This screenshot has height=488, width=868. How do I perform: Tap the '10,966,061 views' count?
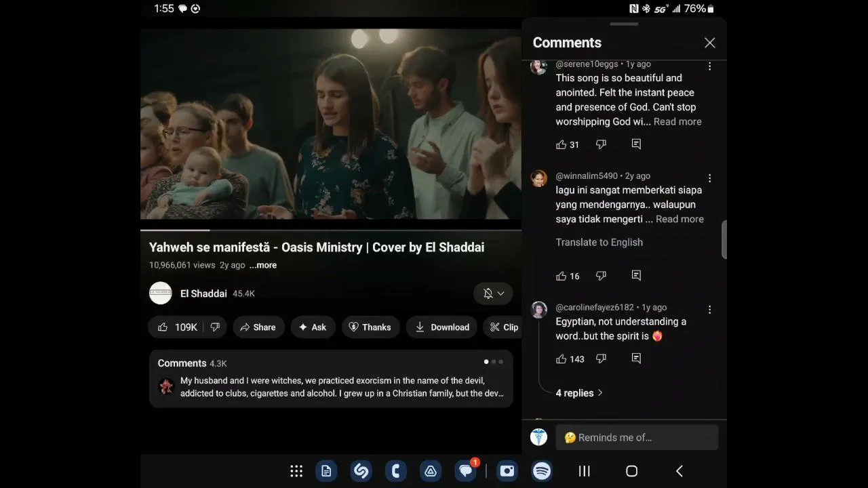[182, 265]
